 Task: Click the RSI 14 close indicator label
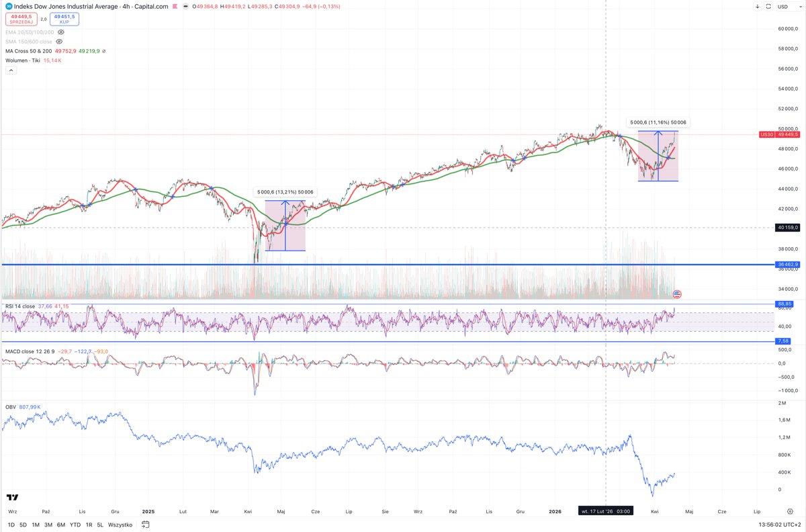(20, 306)
